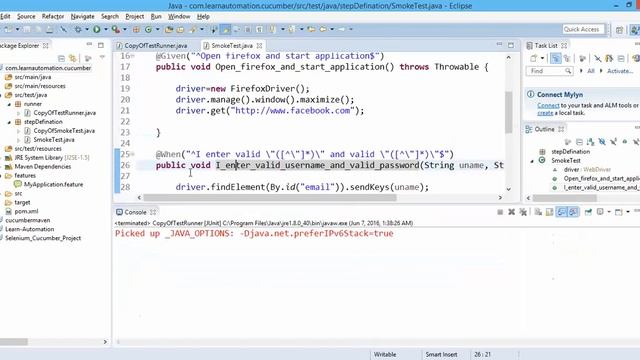Click Collapse All in Package Explorer

click(x=62, y=58)
